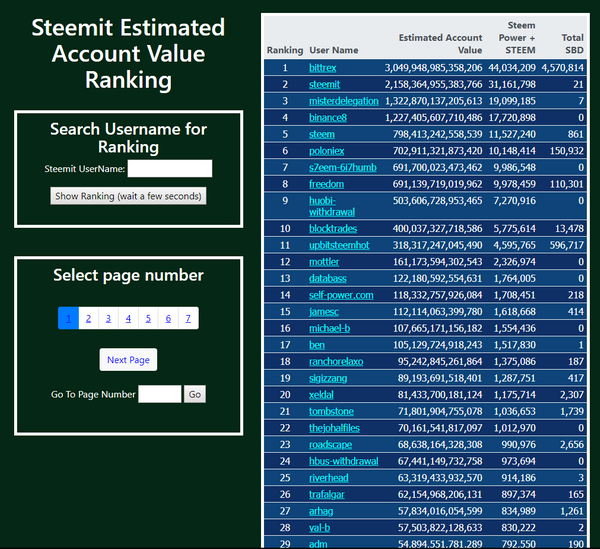The image size is (600, 549).
Task: Open the val-b user link
Action: click(320, 528)
